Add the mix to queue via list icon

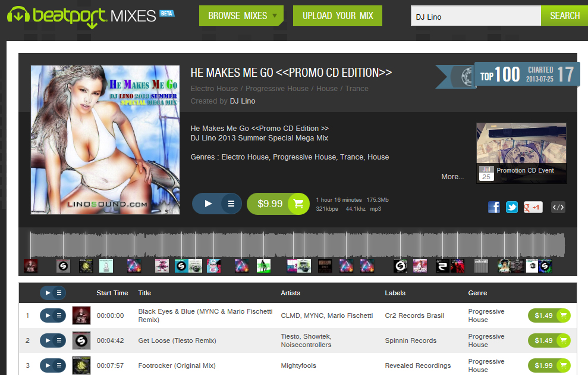click(231, 204)
